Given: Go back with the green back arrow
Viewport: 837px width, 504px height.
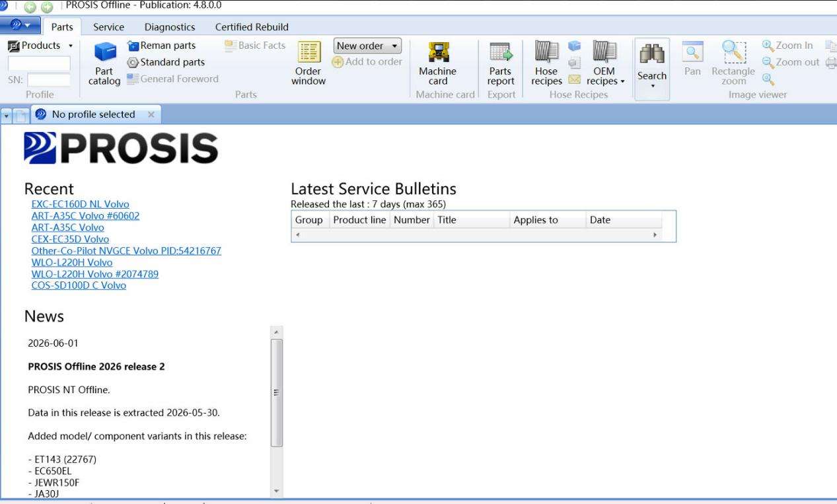Looking at the screenshot, I should pos(30,6).
